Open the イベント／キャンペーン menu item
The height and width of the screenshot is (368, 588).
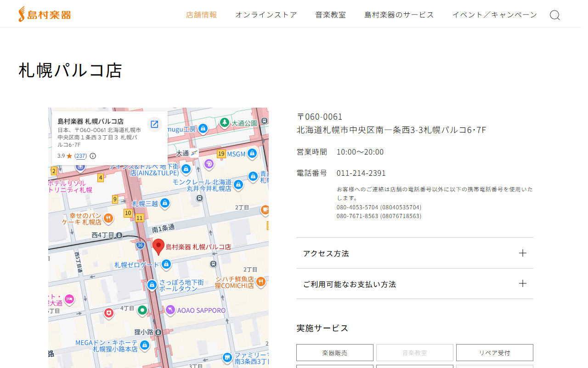[x=495, y=15]
